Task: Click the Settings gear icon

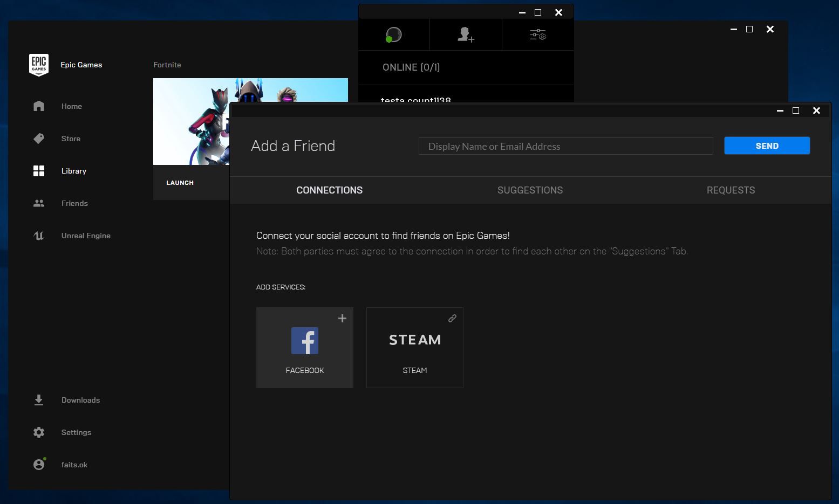Action: (39, 432)
